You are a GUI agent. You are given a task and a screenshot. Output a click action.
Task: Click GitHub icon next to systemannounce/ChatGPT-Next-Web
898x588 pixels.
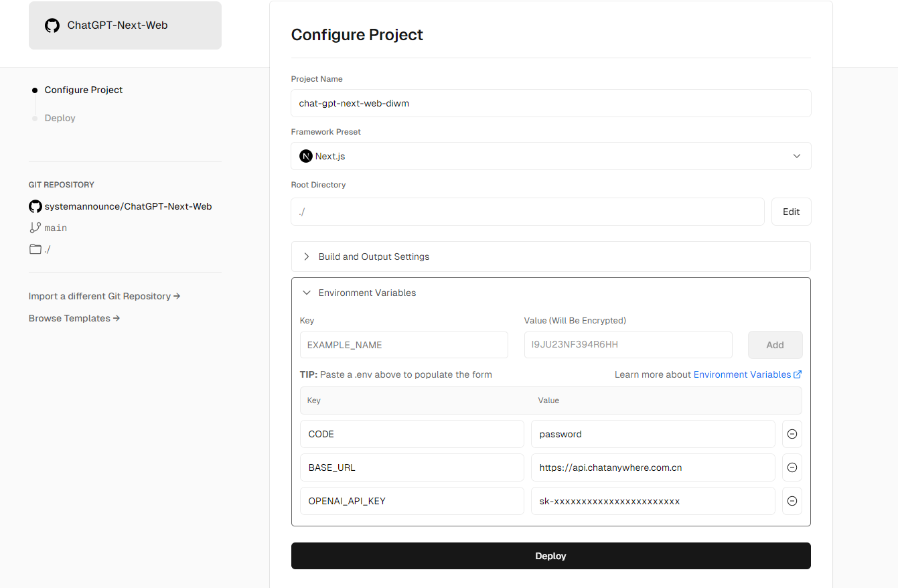pos(35,206)
